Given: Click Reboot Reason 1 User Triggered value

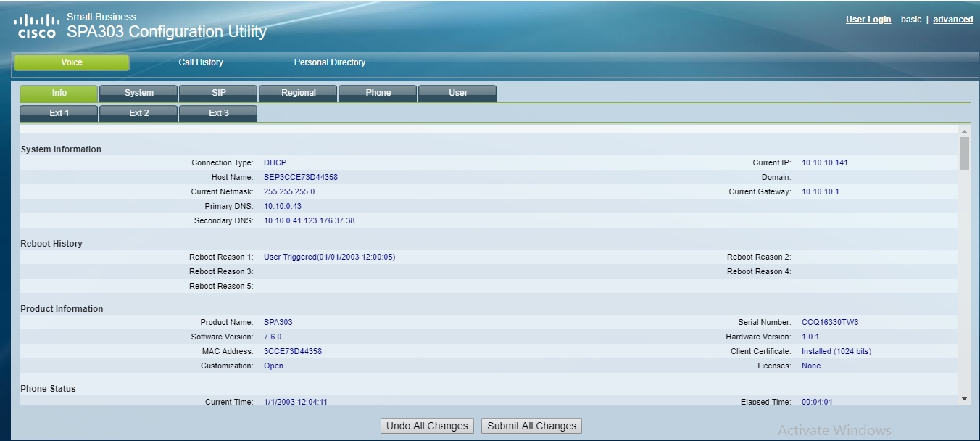Looking at the screenshot, I should point(330,257).
